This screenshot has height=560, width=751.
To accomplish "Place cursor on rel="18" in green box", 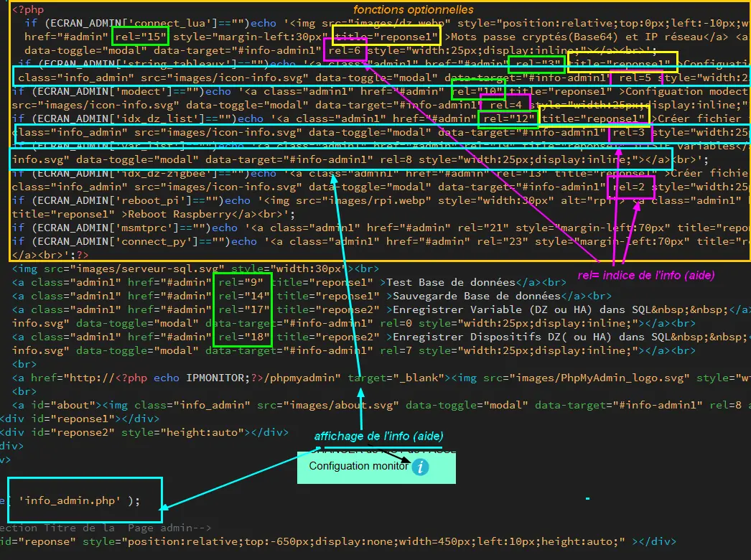I will tap(244, 337).
